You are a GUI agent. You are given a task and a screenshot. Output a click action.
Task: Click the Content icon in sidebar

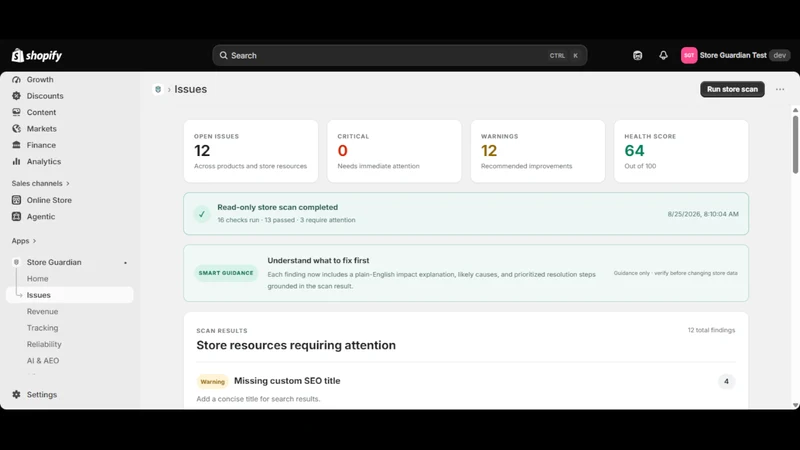pyautogui.click(x=16, y=112)
